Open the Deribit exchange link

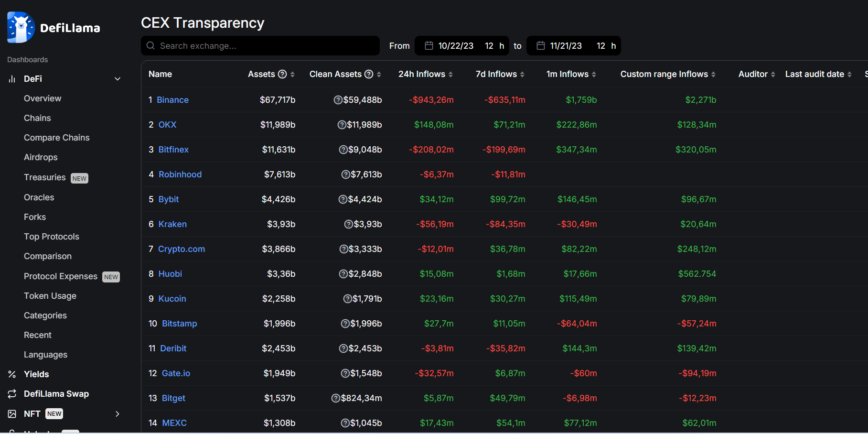pos(173,348)
